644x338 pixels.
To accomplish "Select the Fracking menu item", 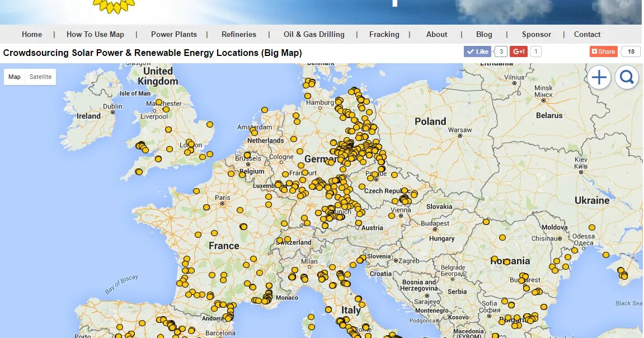I will pyautogui.click(x=384, y=35).
